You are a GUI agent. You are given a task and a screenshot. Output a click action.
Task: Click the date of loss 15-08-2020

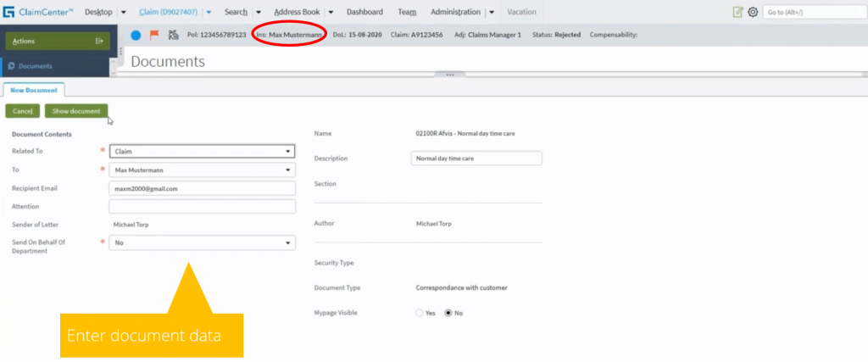[x=364, y=35]
